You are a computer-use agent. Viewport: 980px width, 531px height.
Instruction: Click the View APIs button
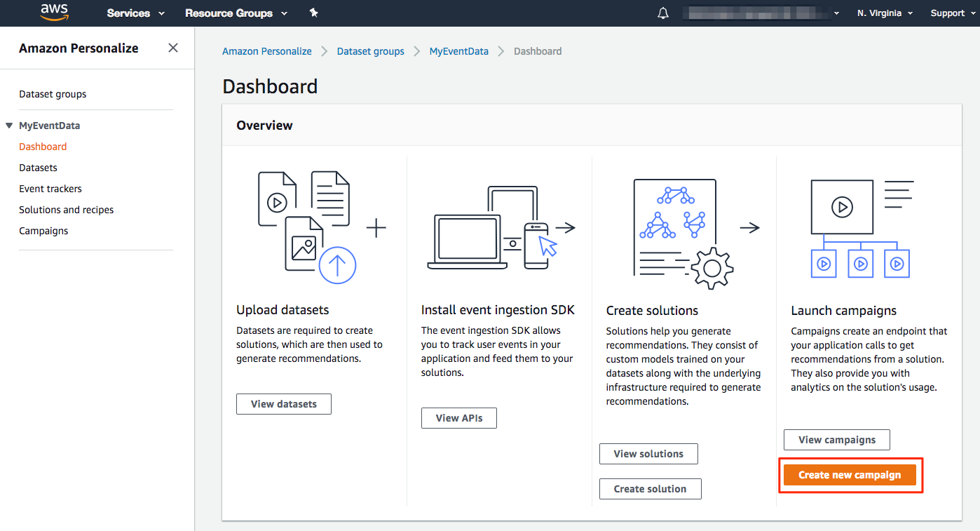pyautogui.click(x=458, y=417)
